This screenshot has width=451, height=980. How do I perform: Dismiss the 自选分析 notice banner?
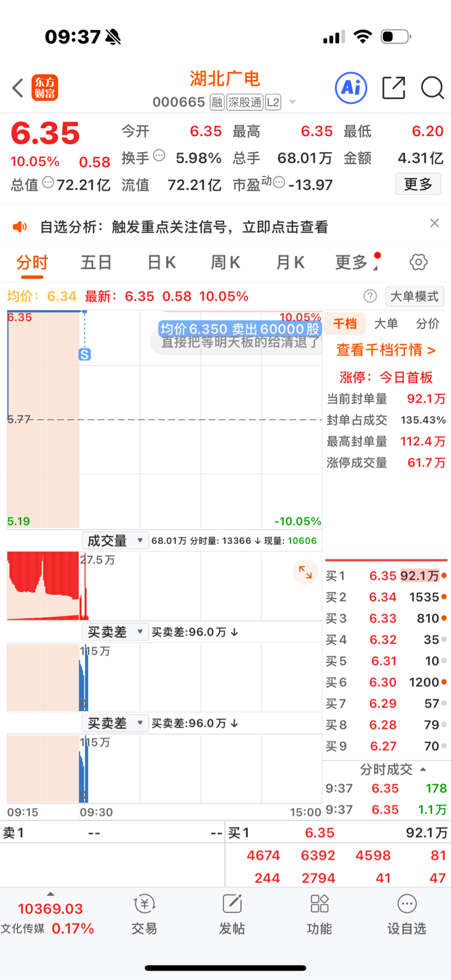pos(435,223)
